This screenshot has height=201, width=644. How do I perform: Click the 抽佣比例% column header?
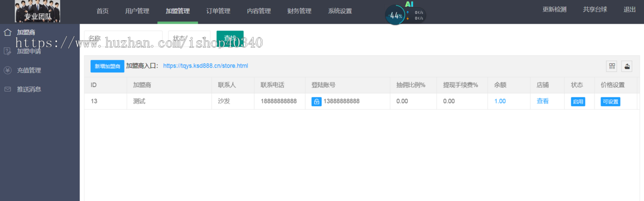411,85
